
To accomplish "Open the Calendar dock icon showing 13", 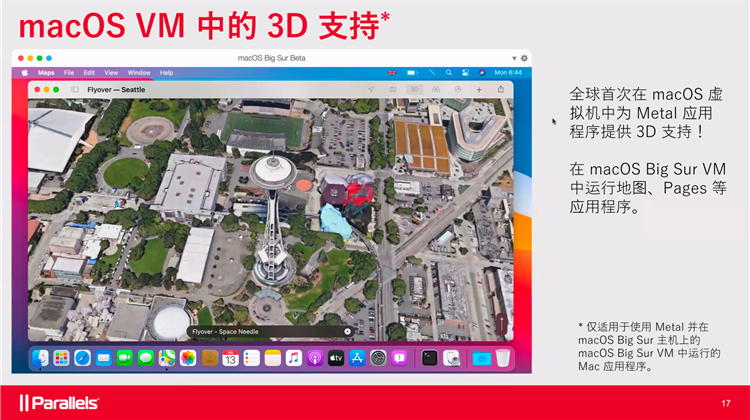I will pyautogui.click(x=231, y=358).
